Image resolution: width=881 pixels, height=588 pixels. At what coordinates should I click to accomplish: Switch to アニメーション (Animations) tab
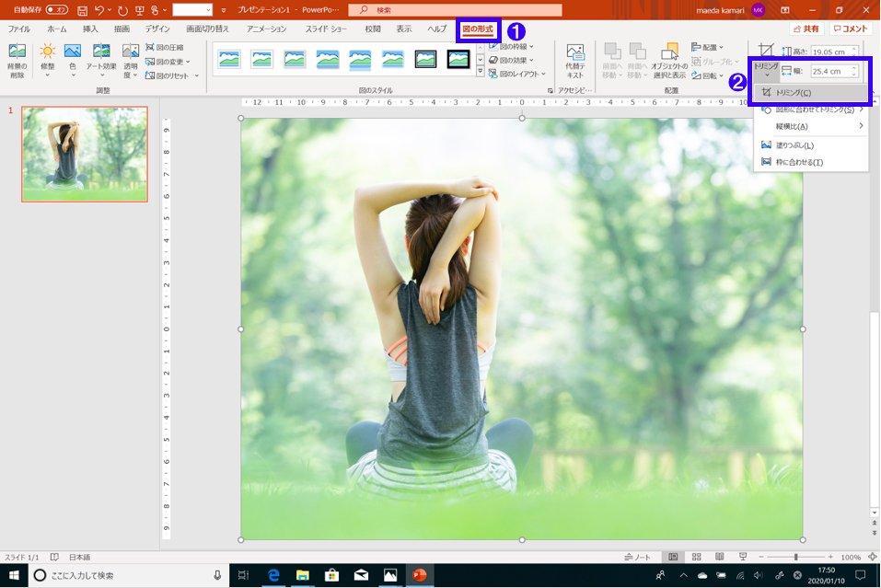(x=266, y=29)
